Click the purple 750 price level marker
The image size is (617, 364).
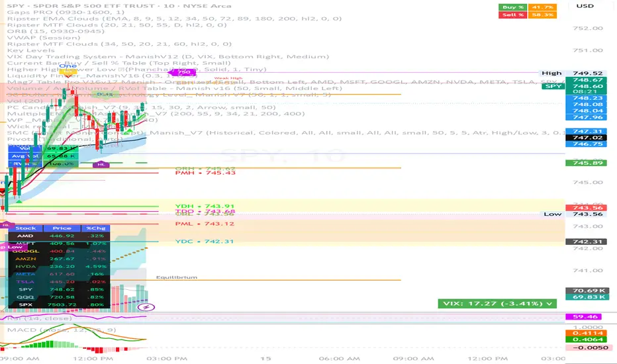[x=183, y=72]
